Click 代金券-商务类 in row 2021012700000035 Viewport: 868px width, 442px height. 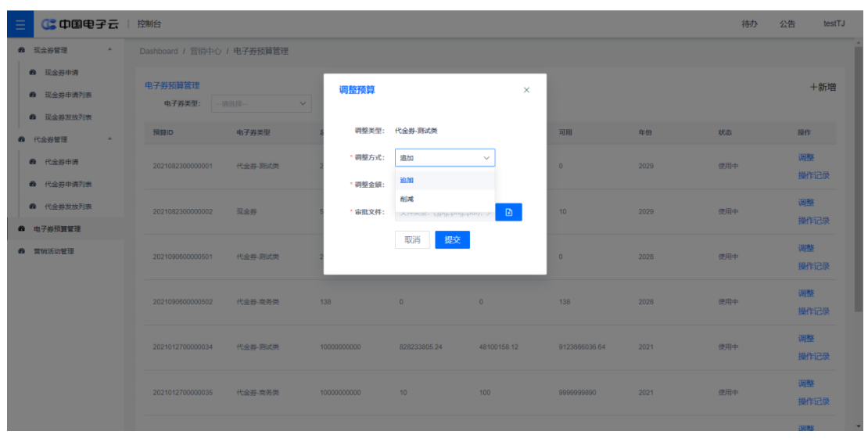258,392
